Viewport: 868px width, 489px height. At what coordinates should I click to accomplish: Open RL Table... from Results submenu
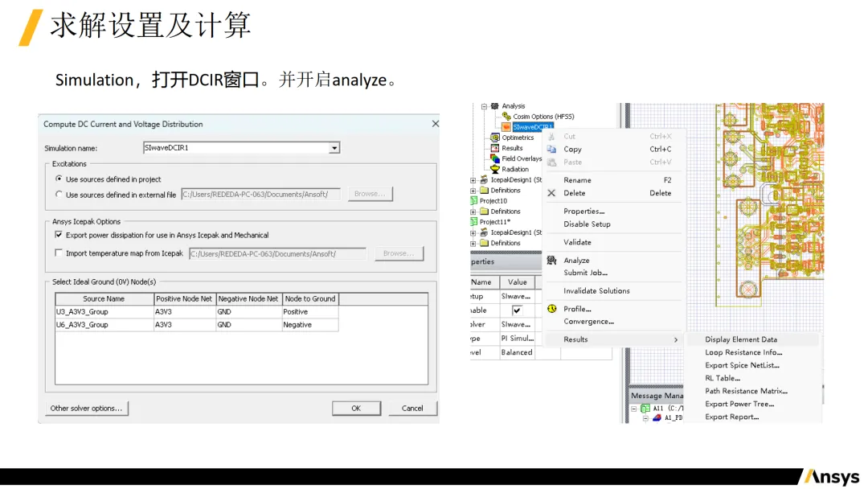tap(723, 378)
